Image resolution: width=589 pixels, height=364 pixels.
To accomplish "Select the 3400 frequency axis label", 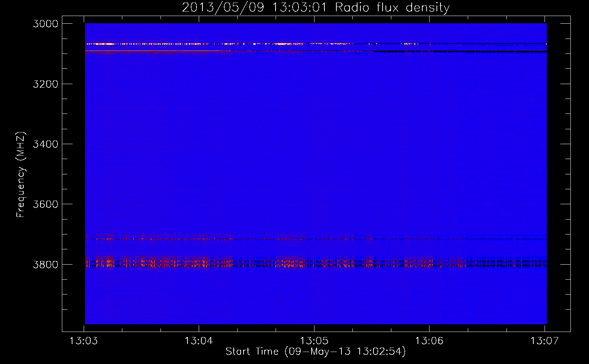I will pos(46,144).
